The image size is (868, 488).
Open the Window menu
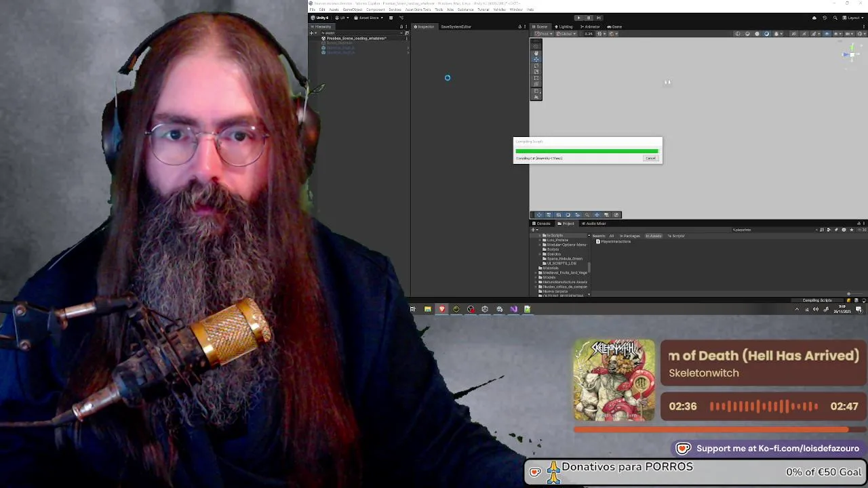click(516, 9)
